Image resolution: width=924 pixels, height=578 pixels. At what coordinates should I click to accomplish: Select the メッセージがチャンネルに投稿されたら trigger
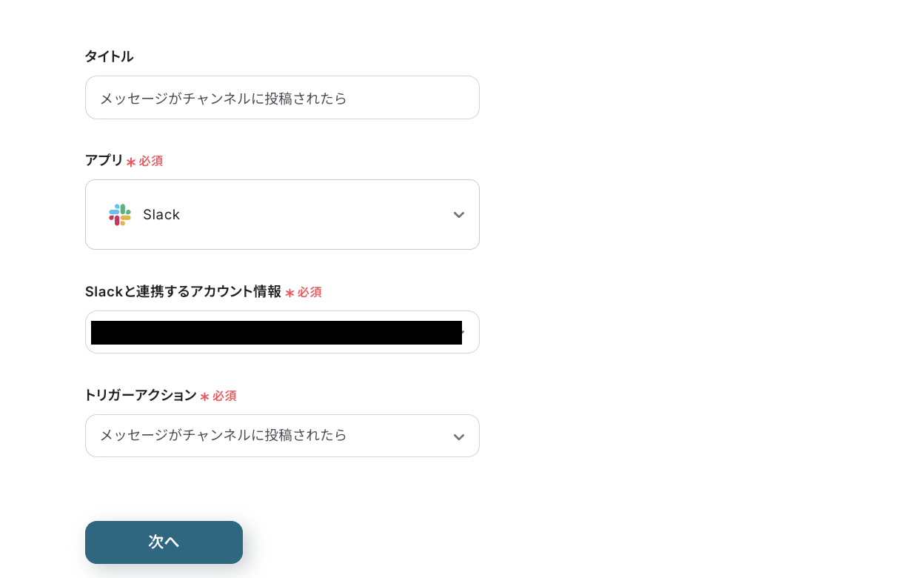[222, 436]
